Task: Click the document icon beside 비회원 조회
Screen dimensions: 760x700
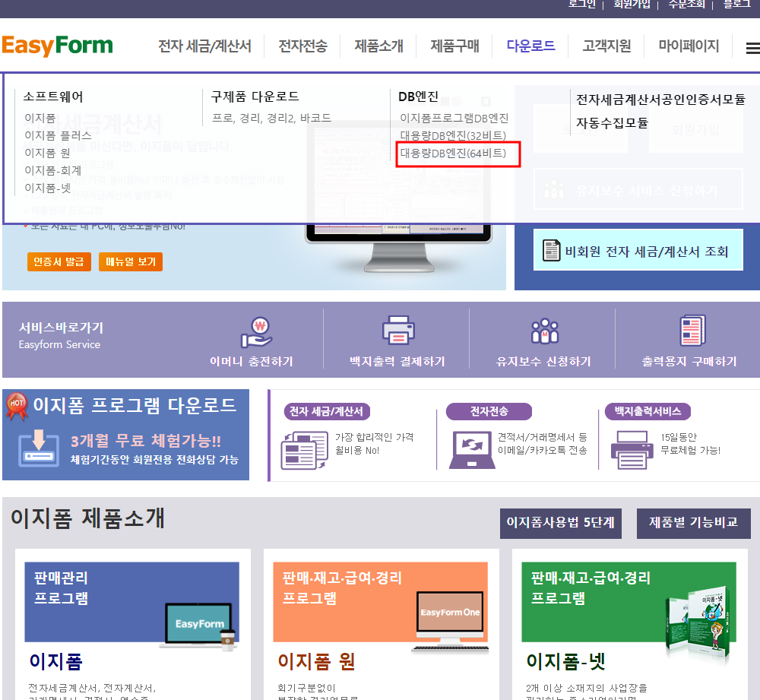Action: click(x=551, y=251)
